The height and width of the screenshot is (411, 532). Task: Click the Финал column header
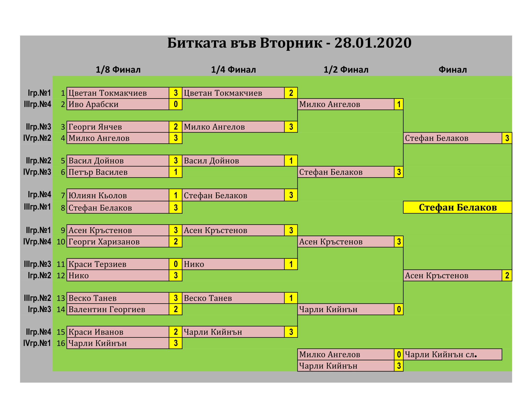click(x=453, y=70)
